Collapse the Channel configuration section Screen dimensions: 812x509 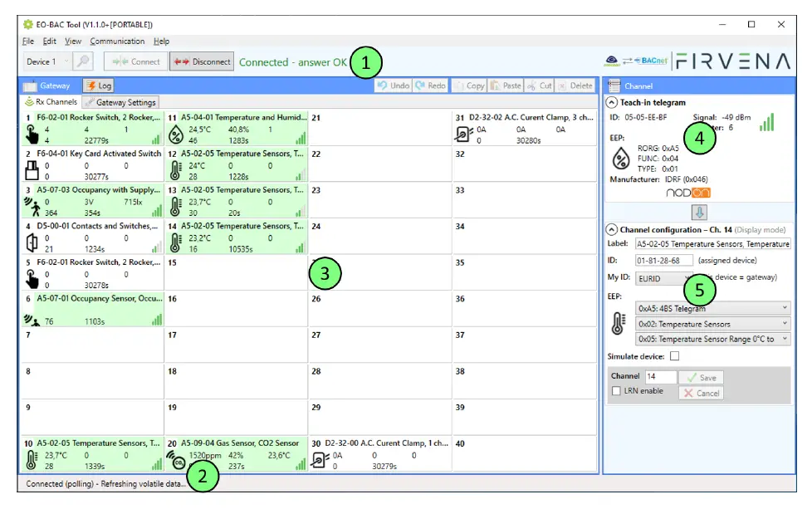point(613,229)
